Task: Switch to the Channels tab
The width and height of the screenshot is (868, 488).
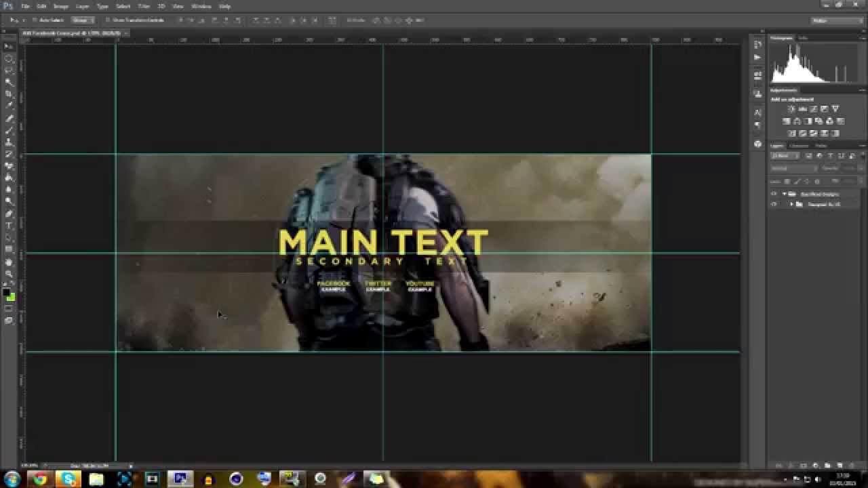Action: (799, 146)
